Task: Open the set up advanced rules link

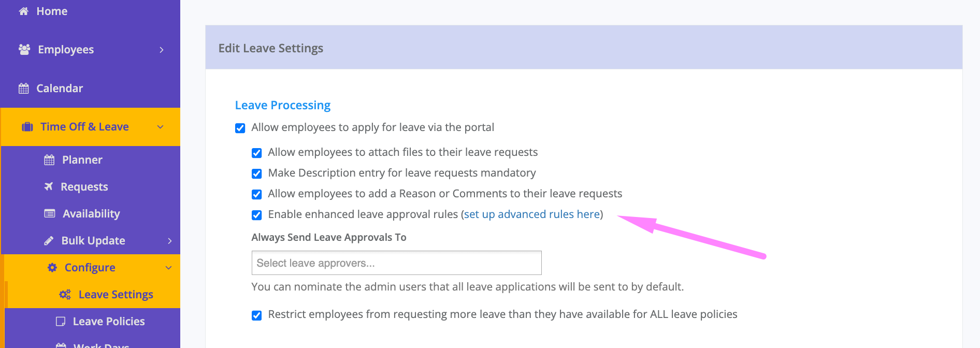Action: click(x=531, y=214)
